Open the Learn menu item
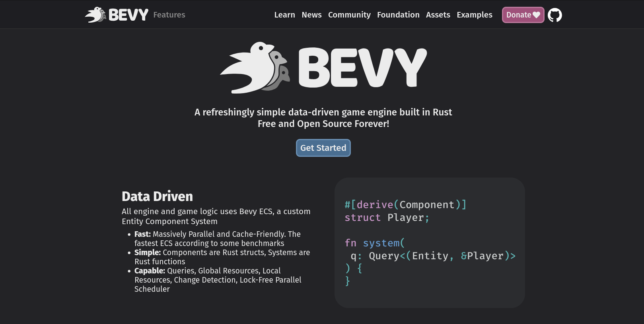The image size is (644, 324). 284,15
